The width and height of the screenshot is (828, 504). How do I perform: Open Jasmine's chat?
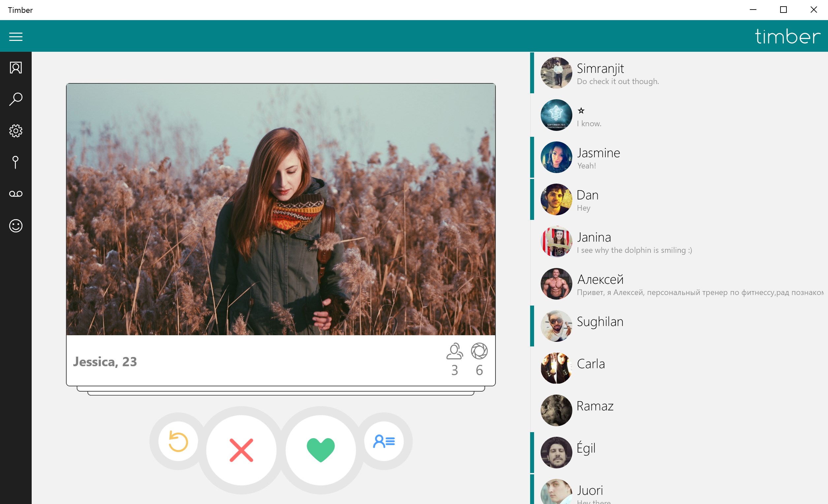point(598,158)
